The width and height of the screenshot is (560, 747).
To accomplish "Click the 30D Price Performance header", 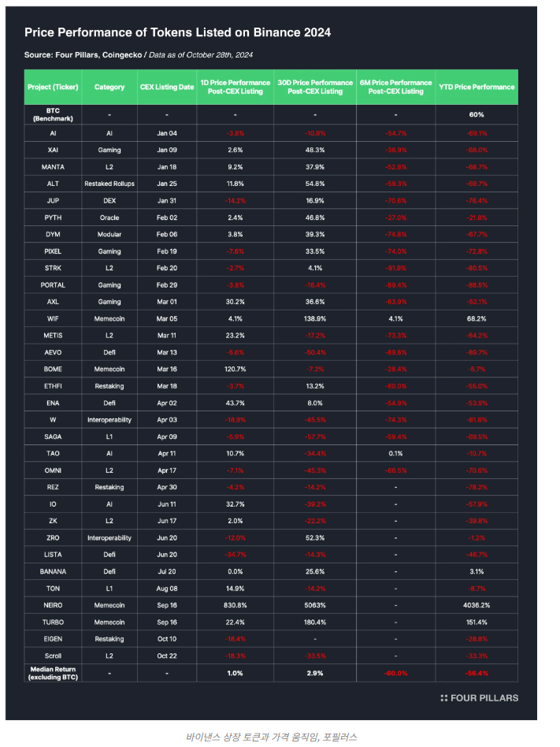I will click(315, 87).
